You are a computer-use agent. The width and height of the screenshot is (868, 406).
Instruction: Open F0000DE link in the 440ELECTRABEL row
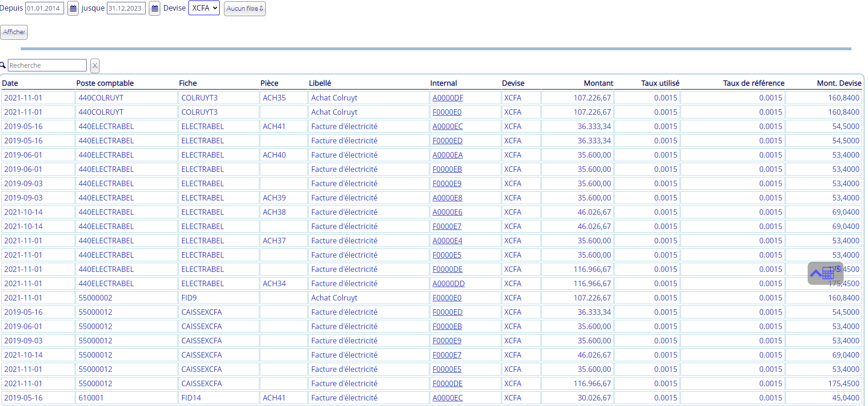tap(447, 269)
